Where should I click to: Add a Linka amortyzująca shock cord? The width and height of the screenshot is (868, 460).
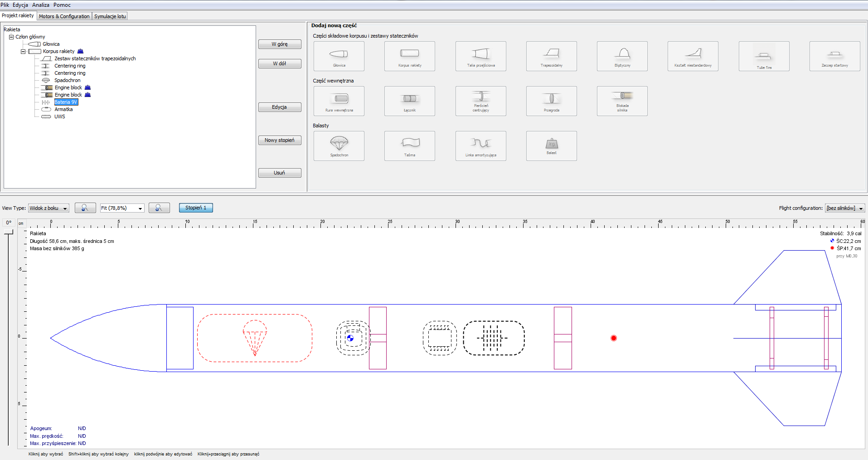coord(480,146)
